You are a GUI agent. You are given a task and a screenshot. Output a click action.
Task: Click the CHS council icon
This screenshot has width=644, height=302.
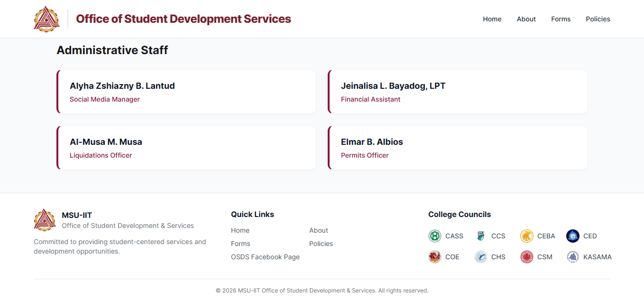pos(480,257)
